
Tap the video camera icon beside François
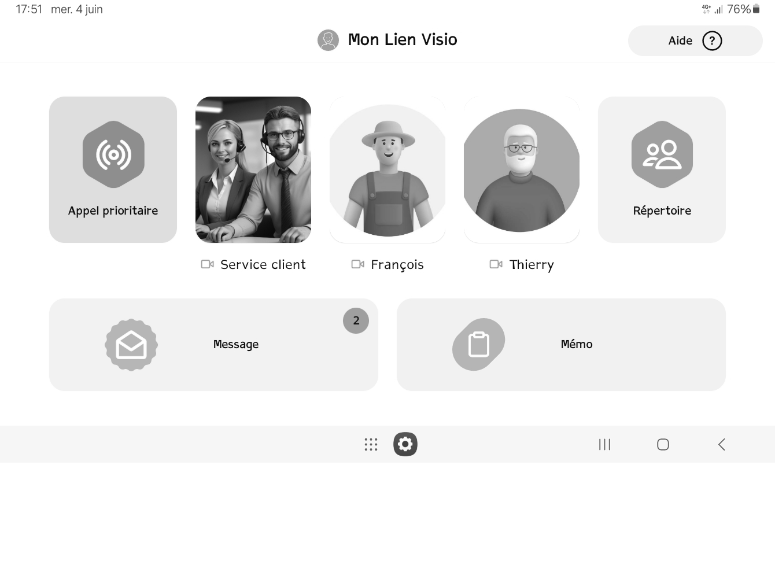(357, 265)
